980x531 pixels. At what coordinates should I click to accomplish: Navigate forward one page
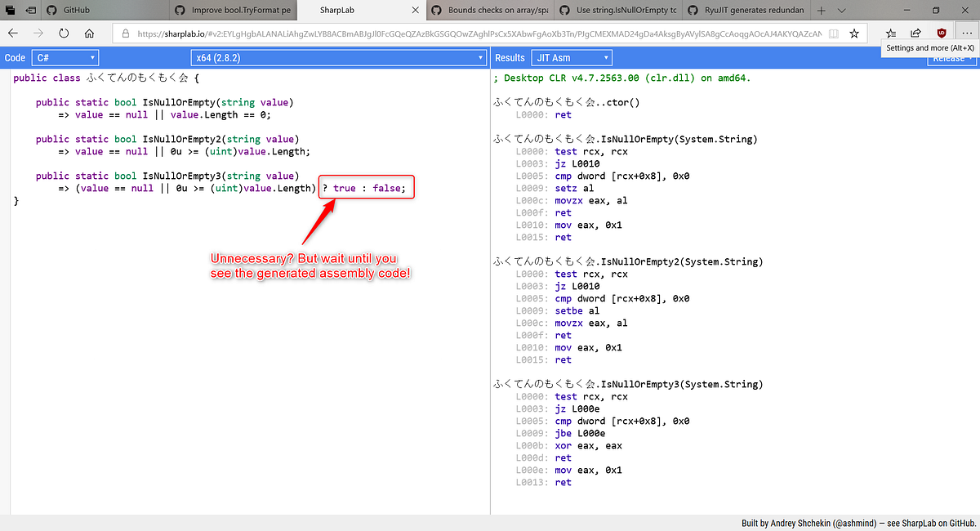(38, 33)
